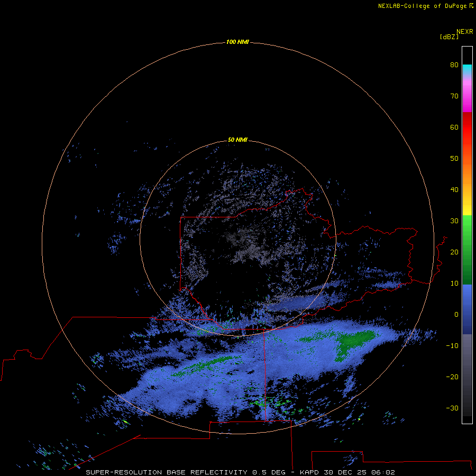
Task: Click the NEXLAB-College of DuPage watermark text
Action: coord(425,6)
